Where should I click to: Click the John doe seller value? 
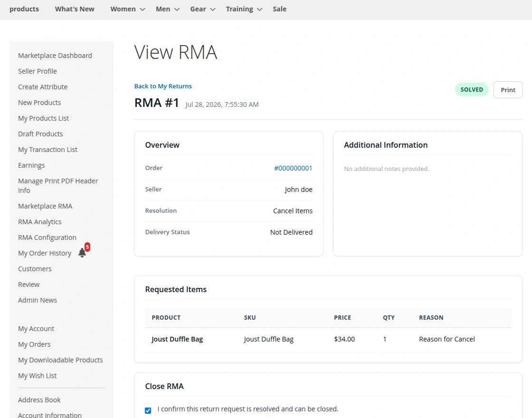[299, 190]
